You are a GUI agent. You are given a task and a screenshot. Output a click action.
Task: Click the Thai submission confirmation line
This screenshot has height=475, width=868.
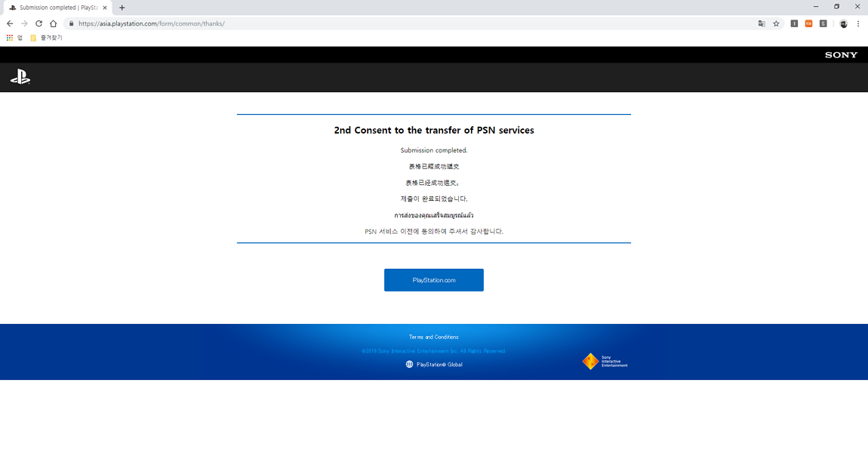point(434,214)
